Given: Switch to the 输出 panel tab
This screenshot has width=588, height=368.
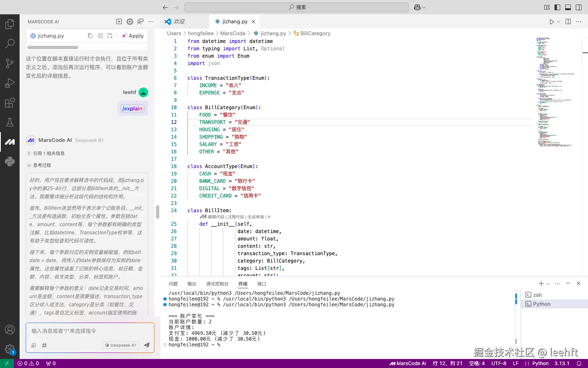Looking at the screenshot, I should (x=192, y=284).
